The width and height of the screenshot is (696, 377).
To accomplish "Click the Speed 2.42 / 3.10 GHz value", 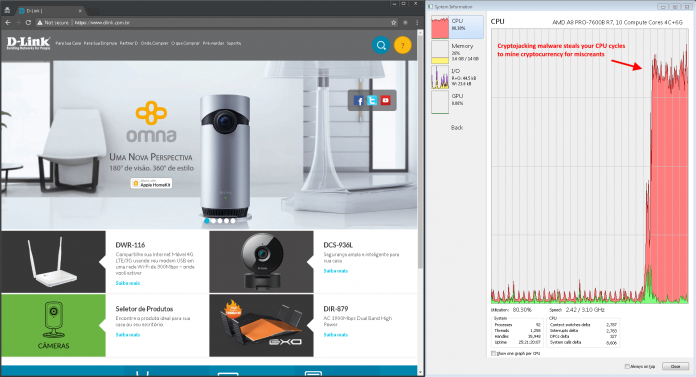I will [x=585, y=310].
